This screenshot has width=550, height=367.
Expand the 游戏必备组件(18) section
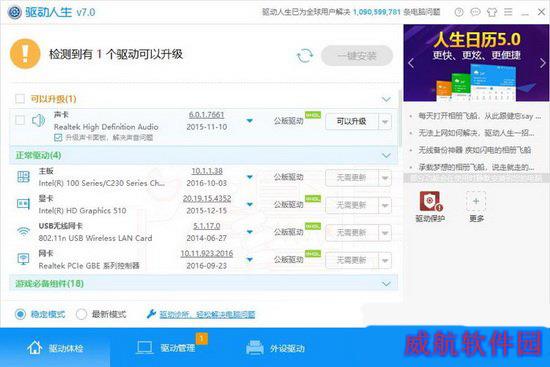(386, 283)
